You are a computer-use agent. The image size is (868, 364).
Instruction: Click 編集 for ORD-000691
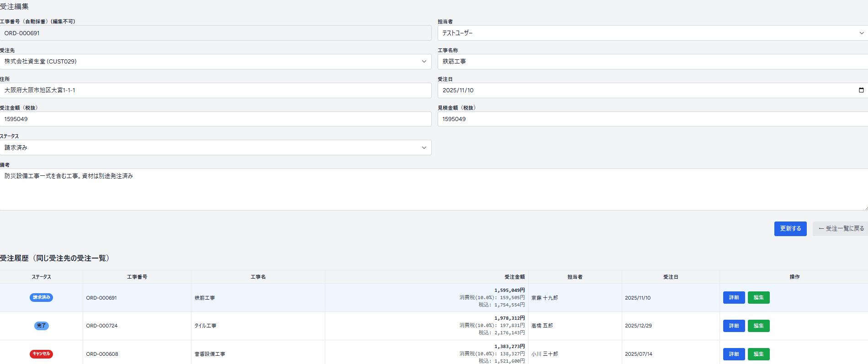tap(759, 297)
